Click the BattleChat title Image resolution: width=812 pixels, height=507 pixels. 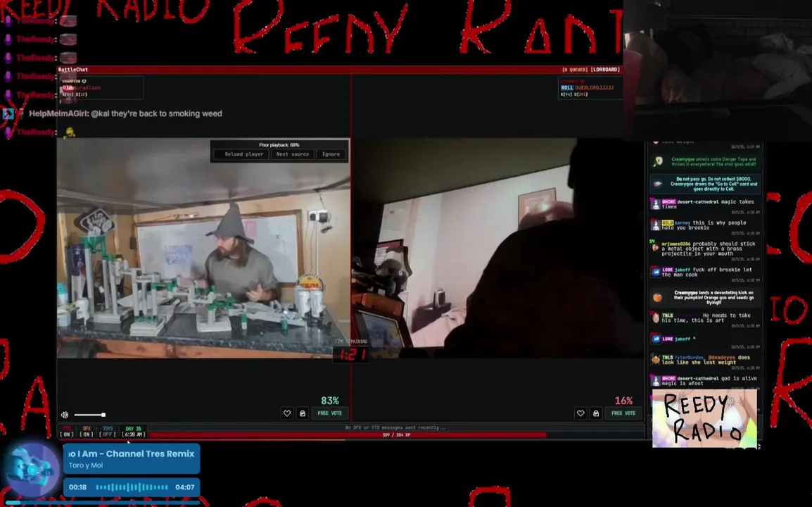pyautogui.click(x=73, y=70)
